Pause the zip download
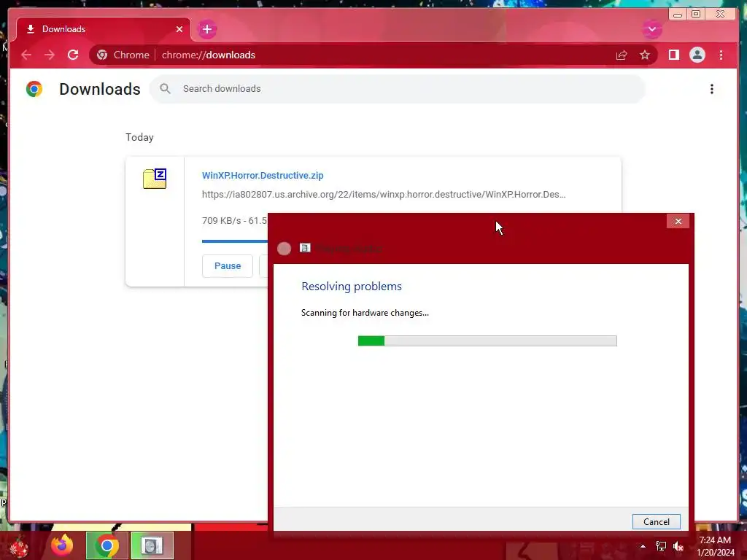Viewport: 747px width, 560px height. (x=228, y=265)
